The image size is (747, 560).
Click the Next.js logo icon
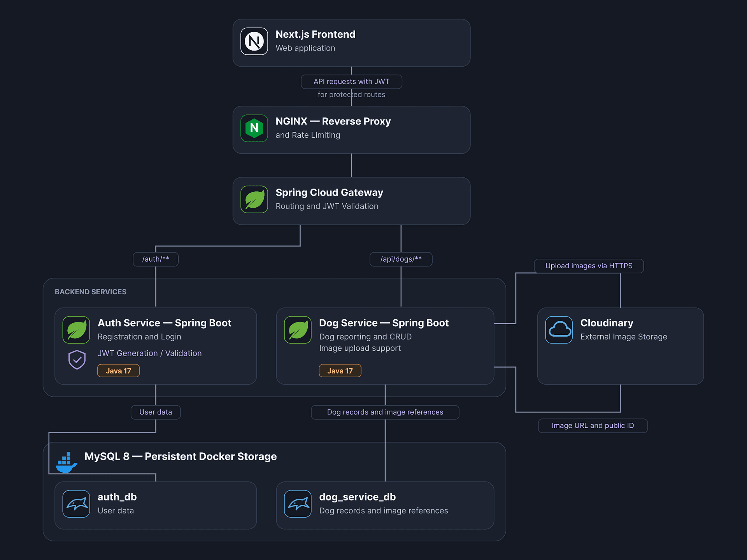click(254, 41)
